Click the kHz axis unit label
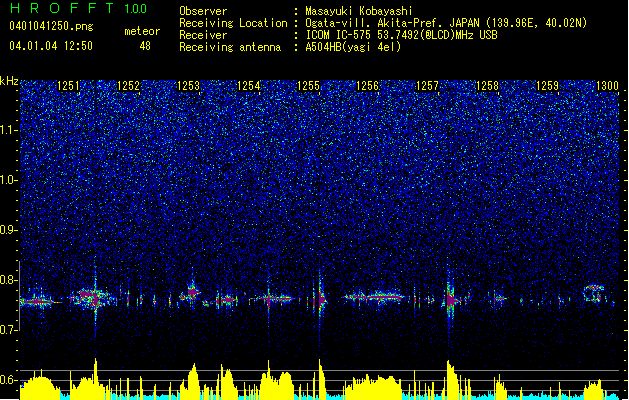This screenshot has width=629, height=400. point(9,81)
